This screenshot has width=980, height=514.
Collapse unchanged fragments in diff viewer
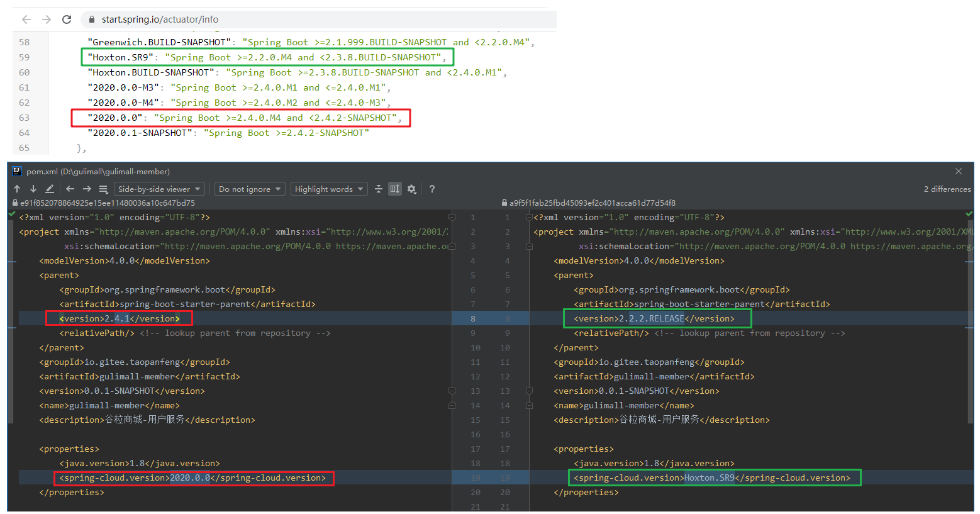(379, 189)
